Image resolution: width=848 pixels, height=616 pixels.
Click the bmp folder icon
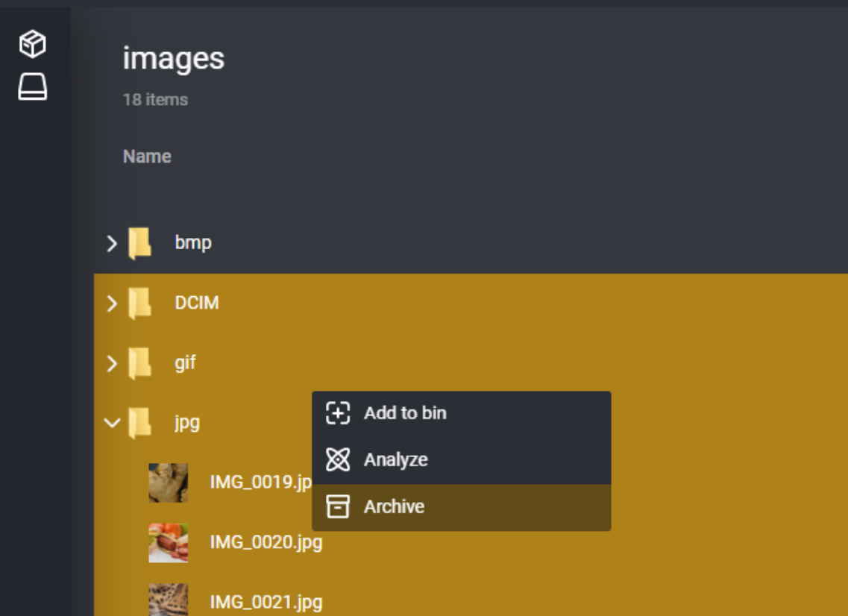tap(140, 243)
